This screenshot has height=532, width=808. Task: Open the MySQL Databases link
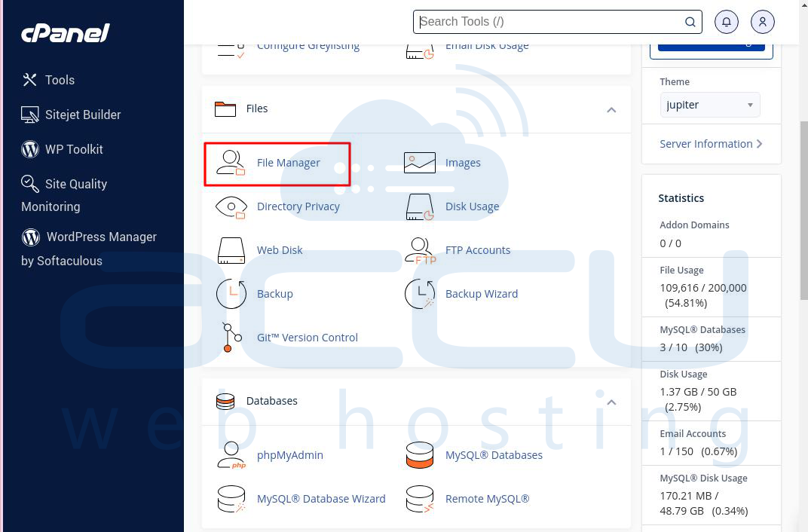494,455
